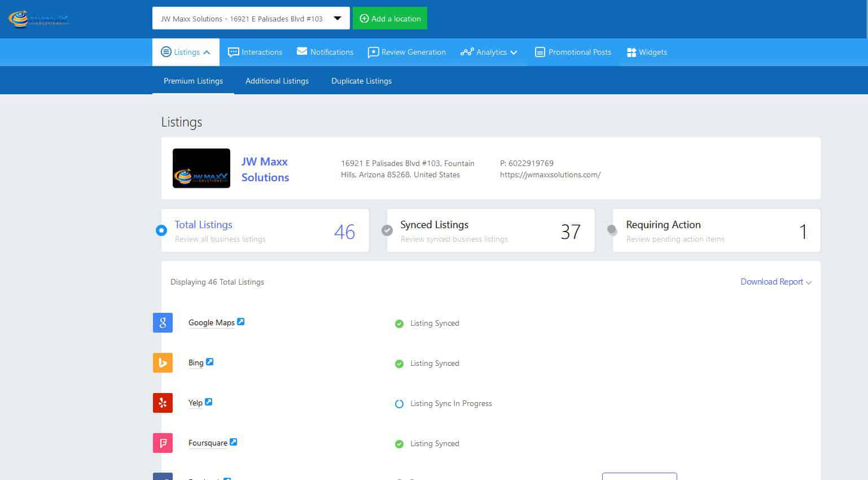Image resolution: width=868 pixels, height=480 pixels.
Task: Open the Foursquare listing name
Action: pyautogui.click(x=208, y=443)
